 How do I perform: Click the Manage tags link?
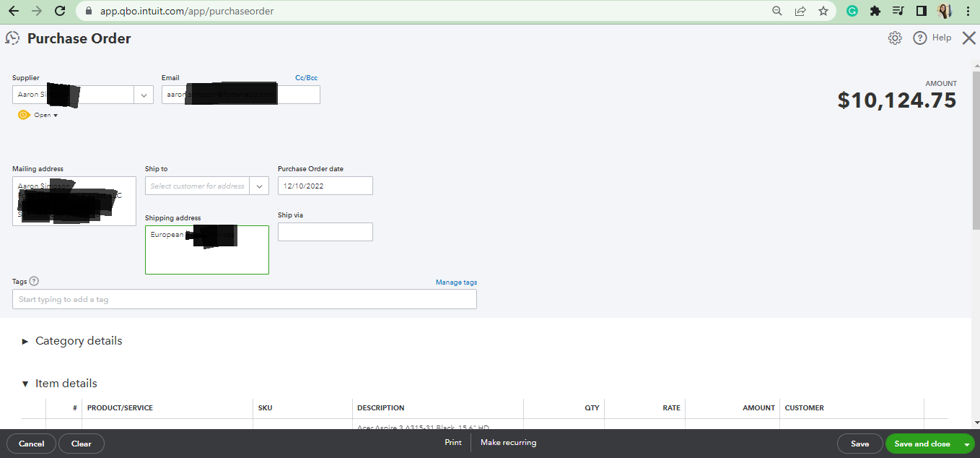tap(456, 282)
